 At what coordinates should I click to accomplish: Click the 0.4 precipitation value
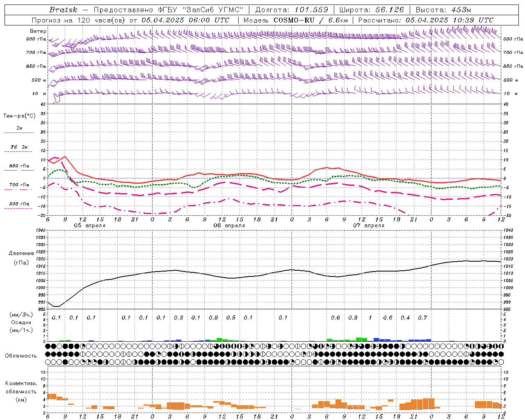[x=405, y=318]
